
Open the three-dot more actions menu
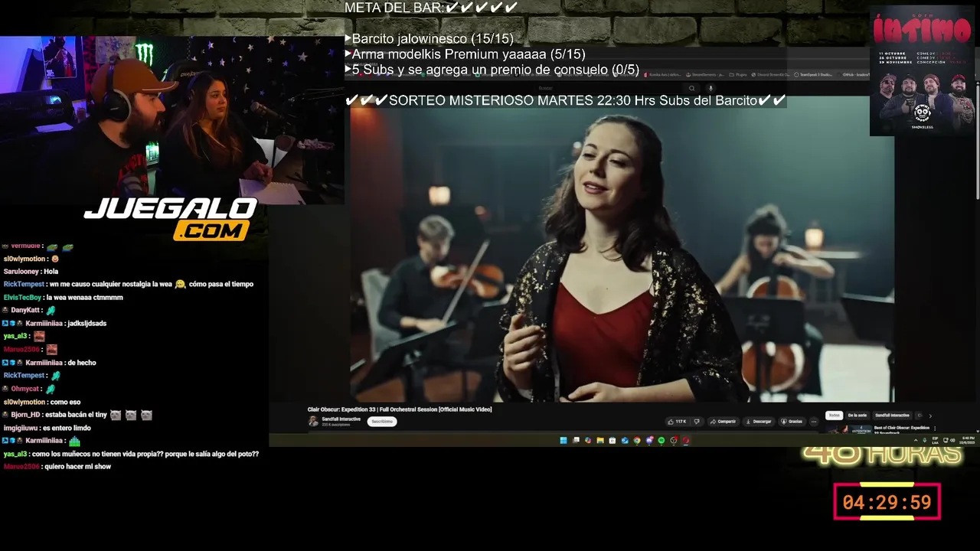pyautogui.click(x=814, y=421)
